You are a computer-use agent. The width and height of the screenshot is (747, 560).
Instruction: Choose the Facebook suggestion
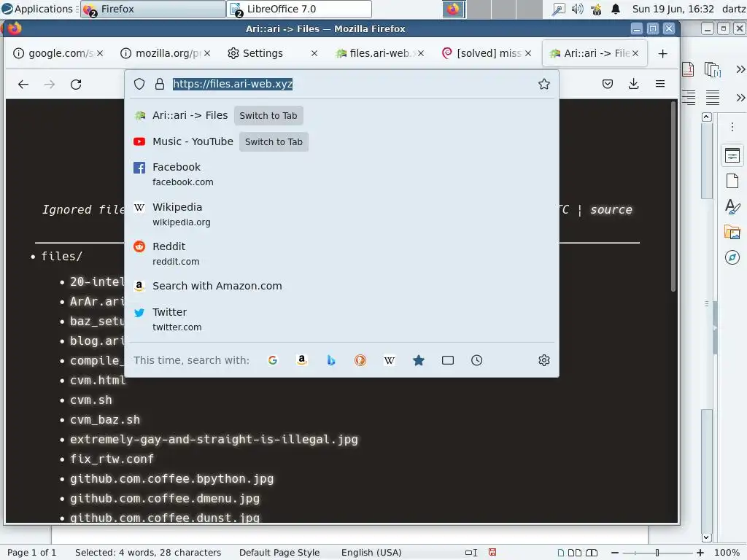[342, 174]
